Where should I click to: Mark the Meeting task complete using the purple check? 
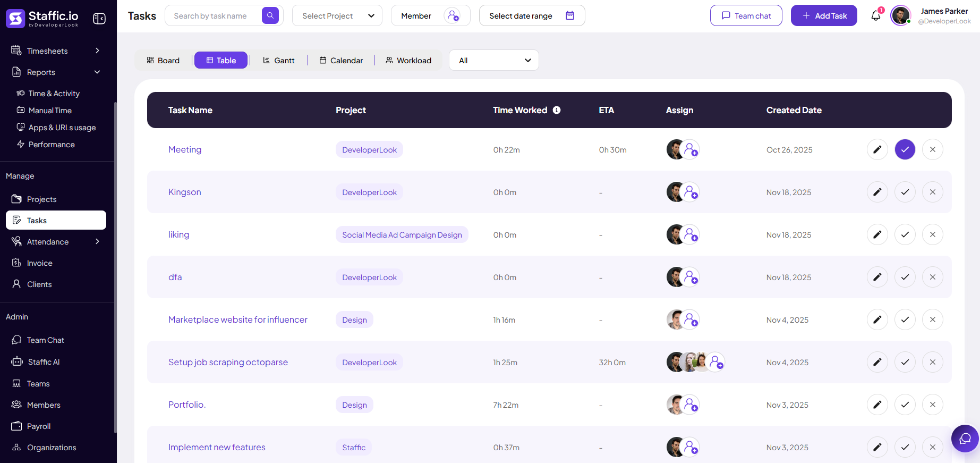coord(905,149)
